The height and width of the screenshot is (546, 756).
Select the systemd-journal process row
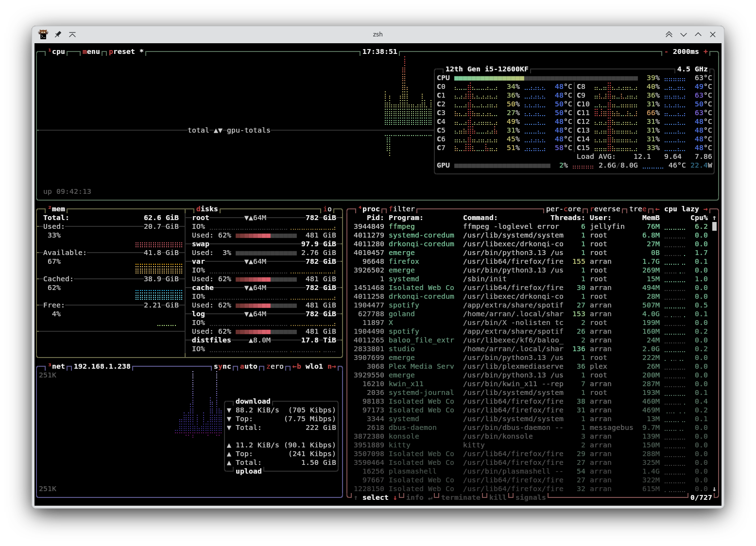point(531,393)
